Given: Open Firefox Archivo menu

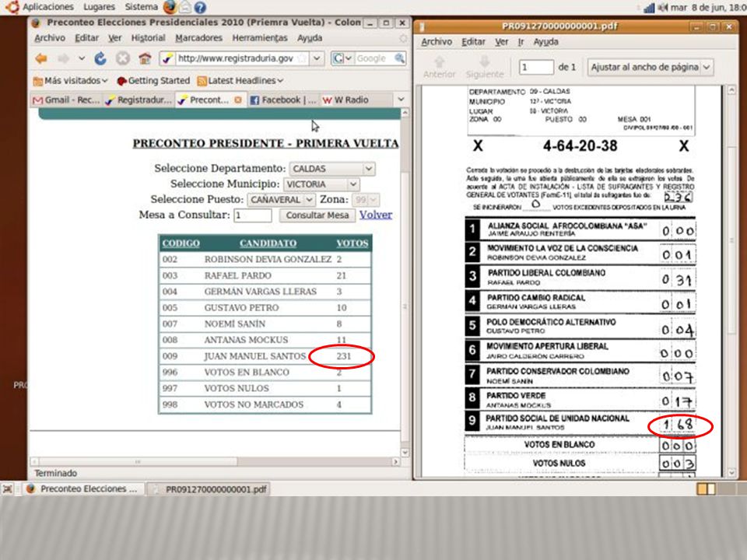Looking at the screenshot, I should [50, 38].
